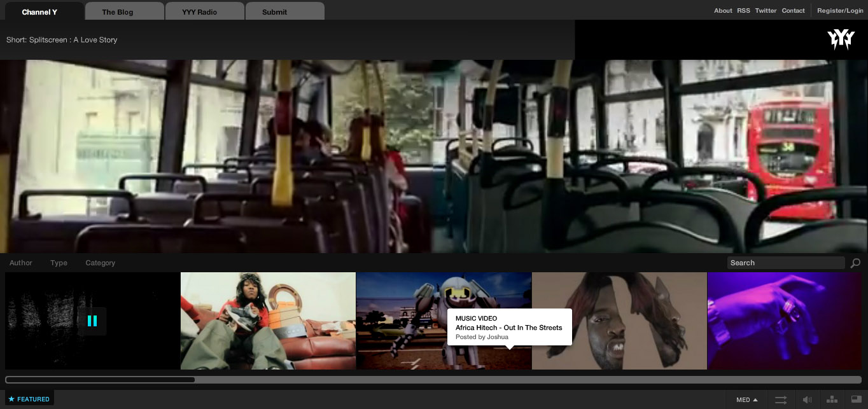This screenshot has height=409, width=868.
Task: Switch to The Blog tab
Action: pos(118,12)
